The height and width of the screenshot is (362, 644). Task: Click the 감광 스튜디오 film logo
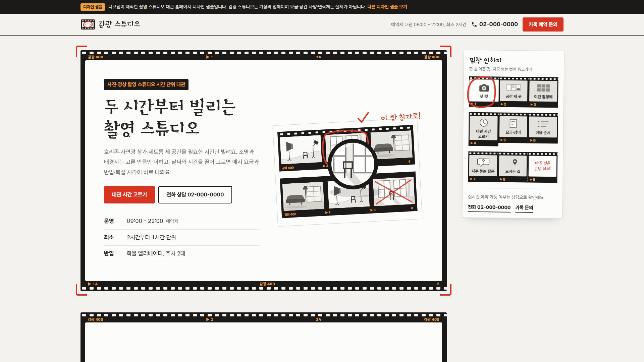click(x=88, y=24)
